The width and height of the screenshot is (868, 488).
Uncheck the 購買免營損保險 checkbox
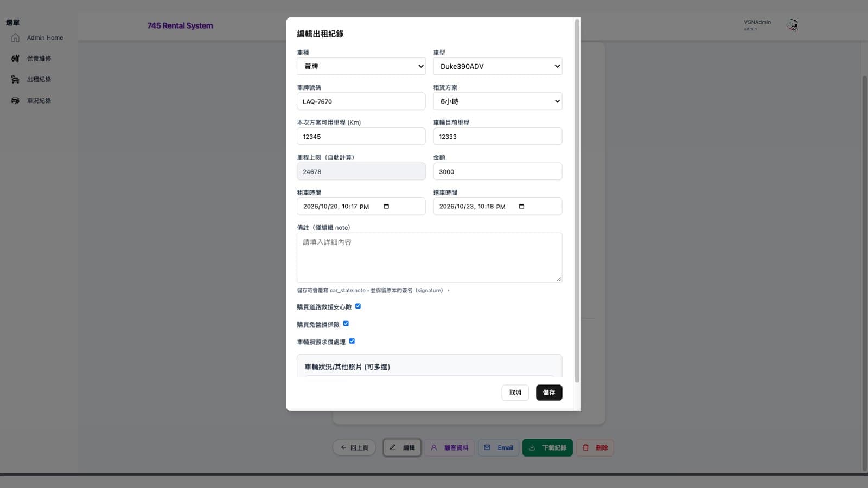tap(346, 324)
